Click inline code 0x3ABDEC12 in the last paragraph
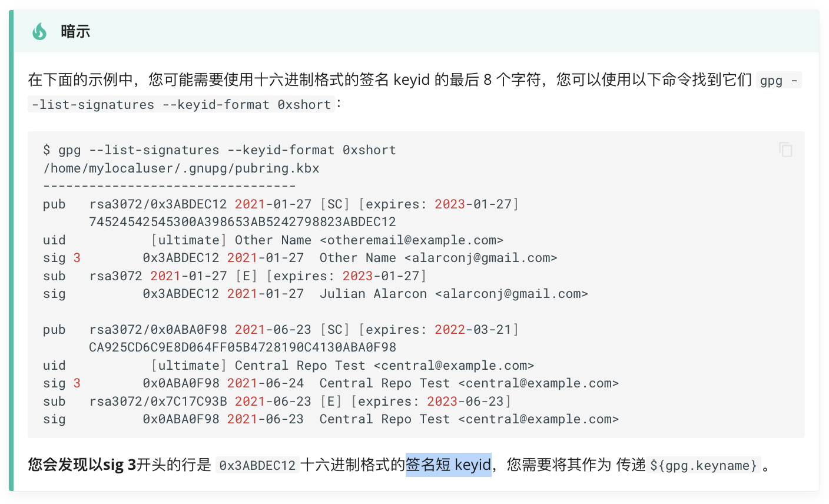The image size is (829, 504). click(257, 466)
